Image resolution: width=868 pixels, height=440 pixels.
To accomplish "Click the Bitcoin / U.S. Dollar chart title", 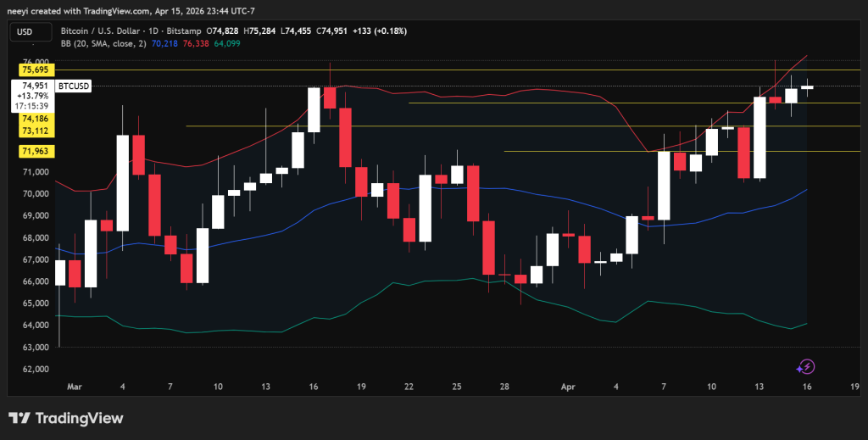I will tap(103, 31).
